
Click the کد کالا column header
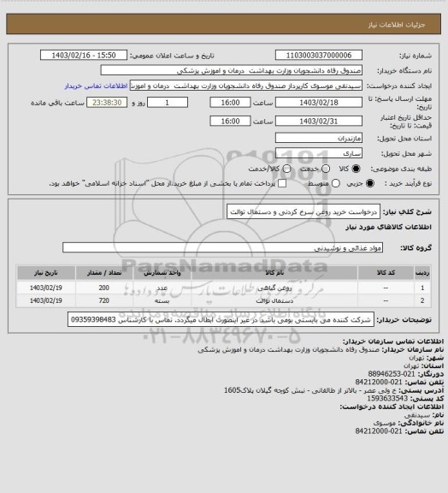pos(386,273)
